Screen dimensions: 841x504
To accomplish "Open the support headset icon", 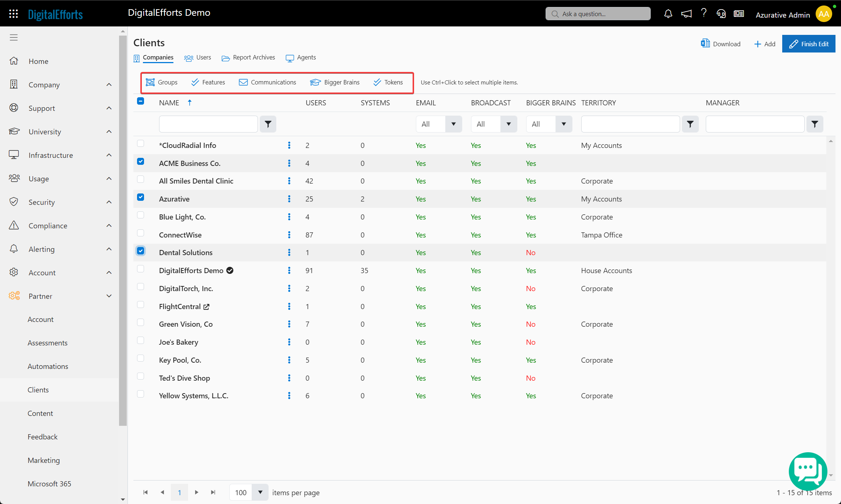I will tap(721, 14).
